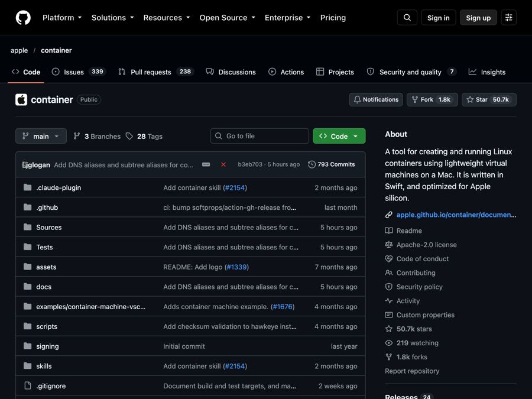Screen dimensions: 532x399
Task: Click the Sign in button
Action: point(439,18)
